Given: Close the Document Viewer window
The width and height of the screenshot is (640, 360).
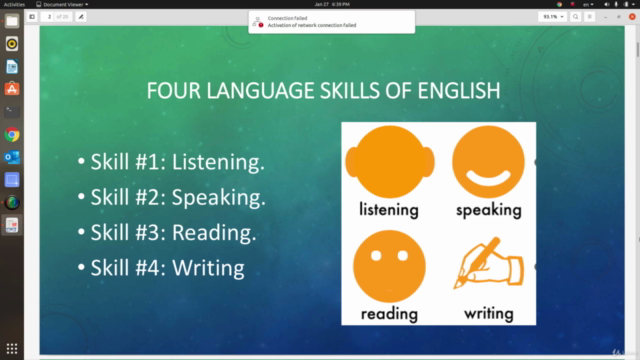Looking at the screenshot, I should [x=632, y=17].
